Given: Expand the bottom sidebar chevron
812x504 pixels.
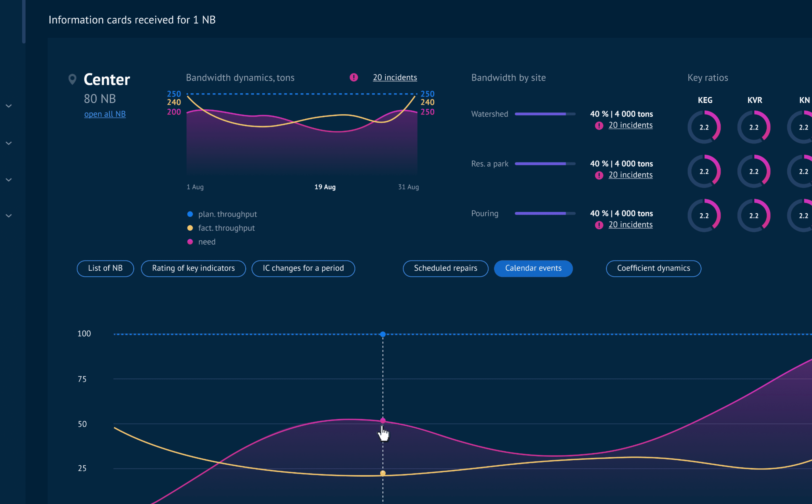Looking at the screenshot, I should pyautogui.click(x=9, y=216).
